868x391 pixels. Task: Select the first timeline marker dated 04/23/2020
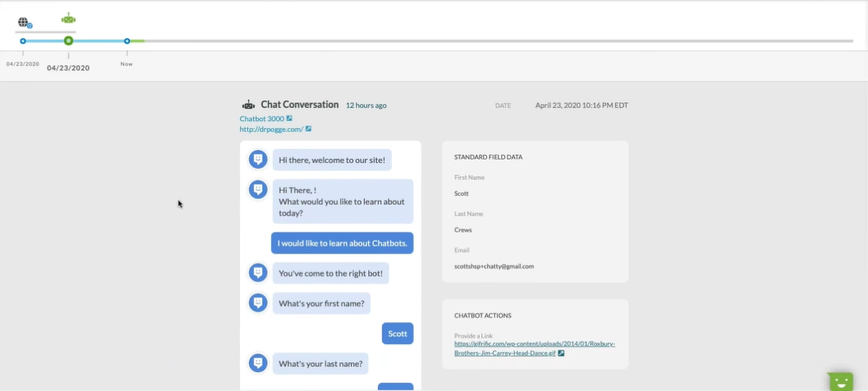[23, 41]
